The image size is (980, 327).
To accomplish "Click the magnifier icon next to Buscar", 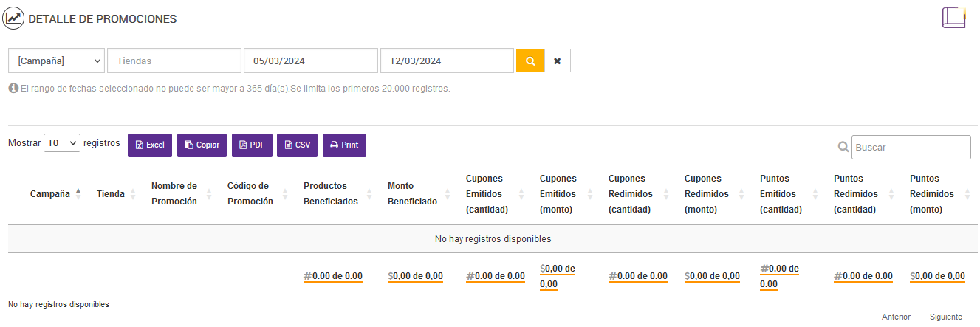I will [x=843, y=147].
